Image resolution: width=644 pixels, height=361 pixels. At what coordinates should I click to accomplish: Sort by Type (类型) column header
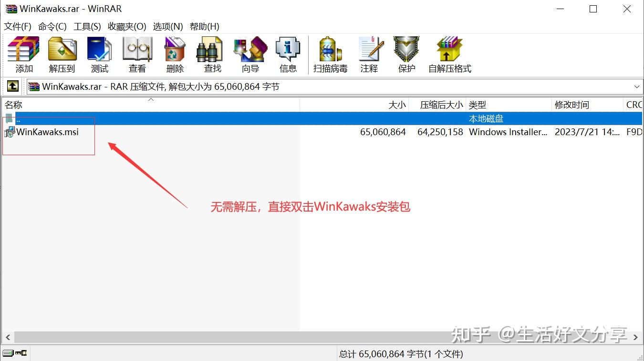[509, 105]
